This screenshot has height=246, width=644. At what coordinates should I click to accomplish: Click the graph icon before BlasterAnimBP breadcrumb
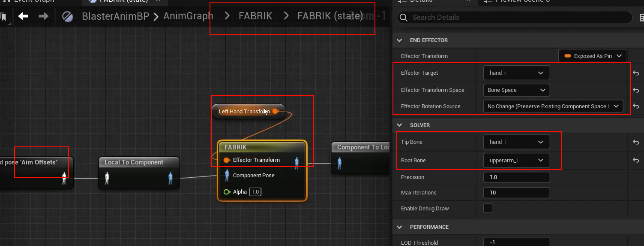[x=68, y=17]
